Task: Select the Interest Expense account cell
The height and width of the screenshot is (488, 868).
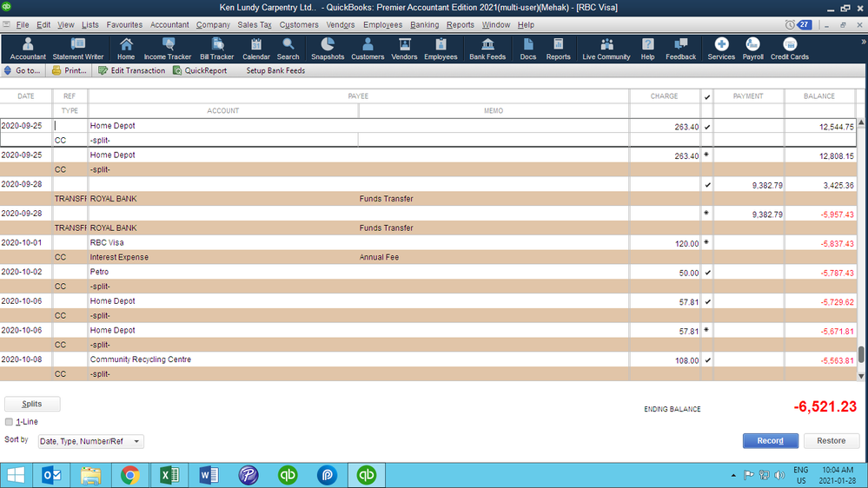Action: coord(223,257)
